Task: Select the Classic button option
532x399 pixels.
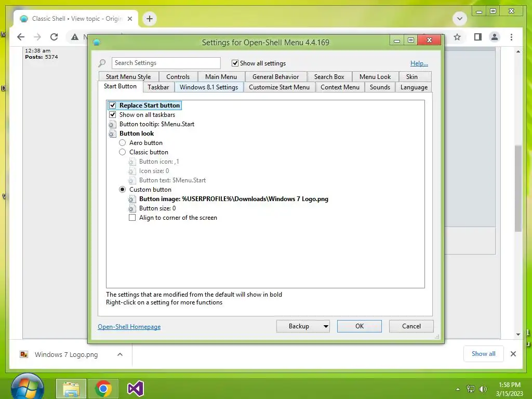Action: [122, 152]
